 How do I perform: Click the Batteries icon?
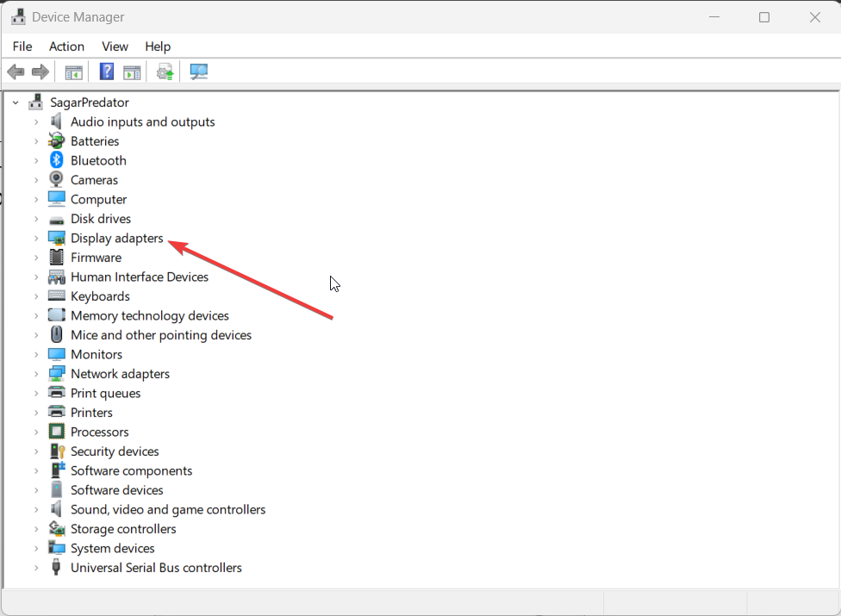56,141
